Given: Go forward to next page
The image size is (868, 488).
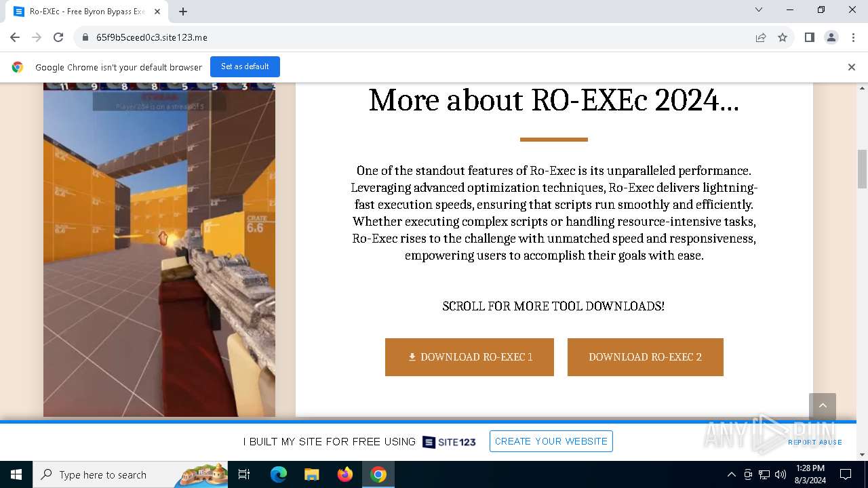Looking at the screenshot, I should [37, 37].
